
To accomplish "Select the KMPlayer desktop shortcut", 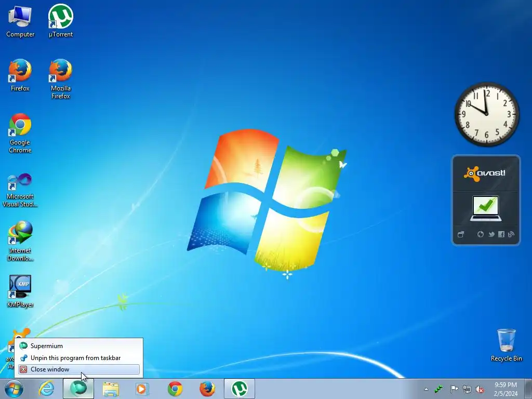I will tap(20, 291).
